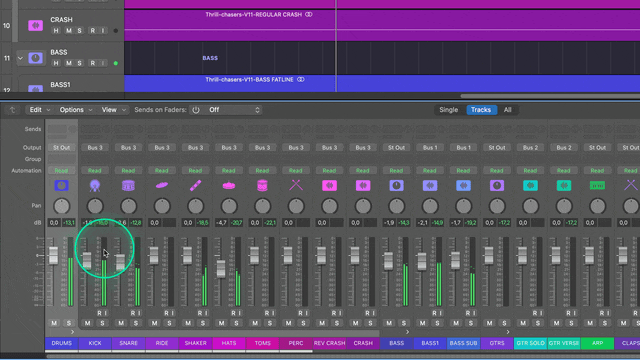Viewport: 640px width, 360px height.
Task: Click the Bus 1 output of BASS1 channel
Action: 430,147
